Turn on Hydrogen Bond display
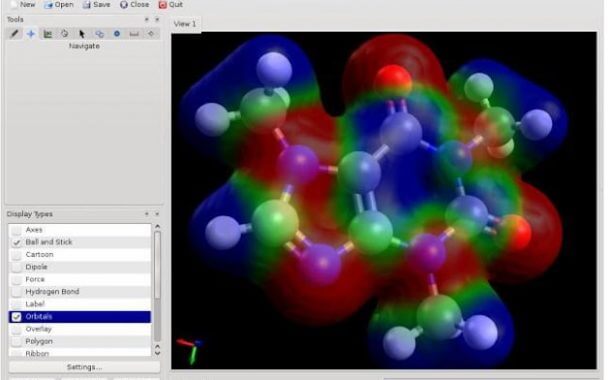This screenshot has height=380, width=610. tap(16, 292)
